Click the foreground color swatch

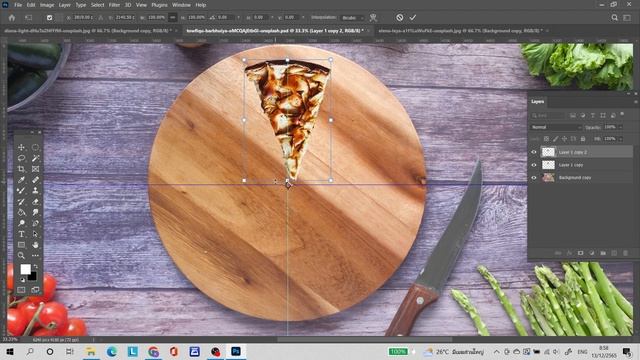[x=25, y=269]
